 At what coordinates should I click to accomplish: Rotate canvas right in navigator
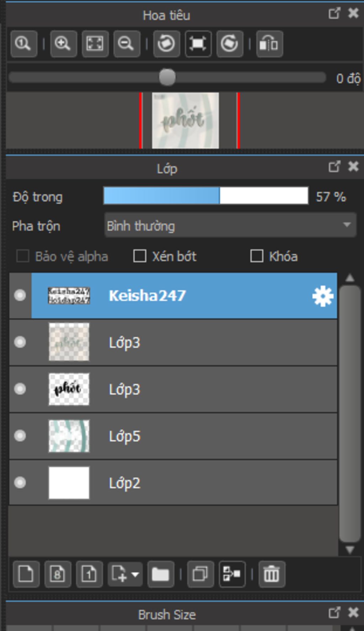click(230, 44)
